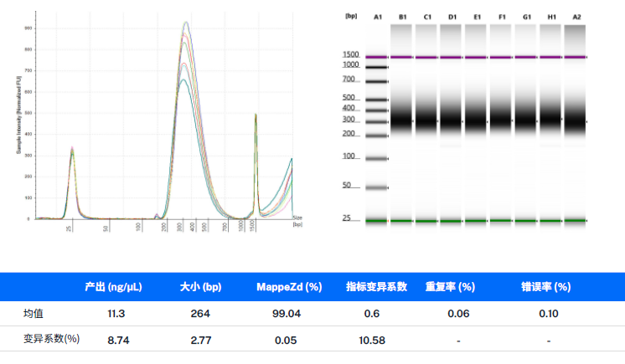Screen dimensions: 625x364
Task: Click the 产出 (ng/µL) column header
Action: (113, 286)
